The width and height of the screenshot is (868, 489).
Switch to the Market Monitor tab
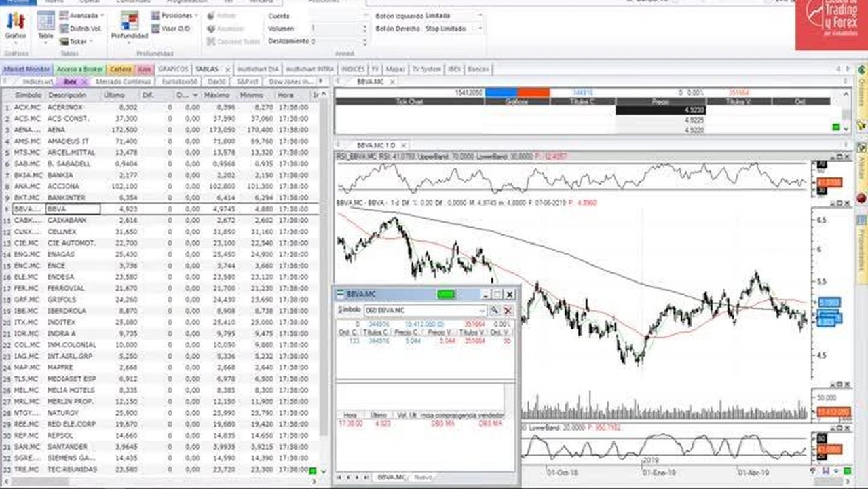(26, 69)
